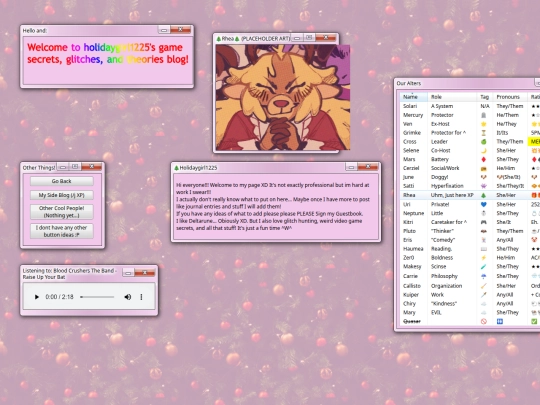Click the tombstone tag icon in Mercury's row
The height and width of the screenshot is (405, 540).
(484, 115)
